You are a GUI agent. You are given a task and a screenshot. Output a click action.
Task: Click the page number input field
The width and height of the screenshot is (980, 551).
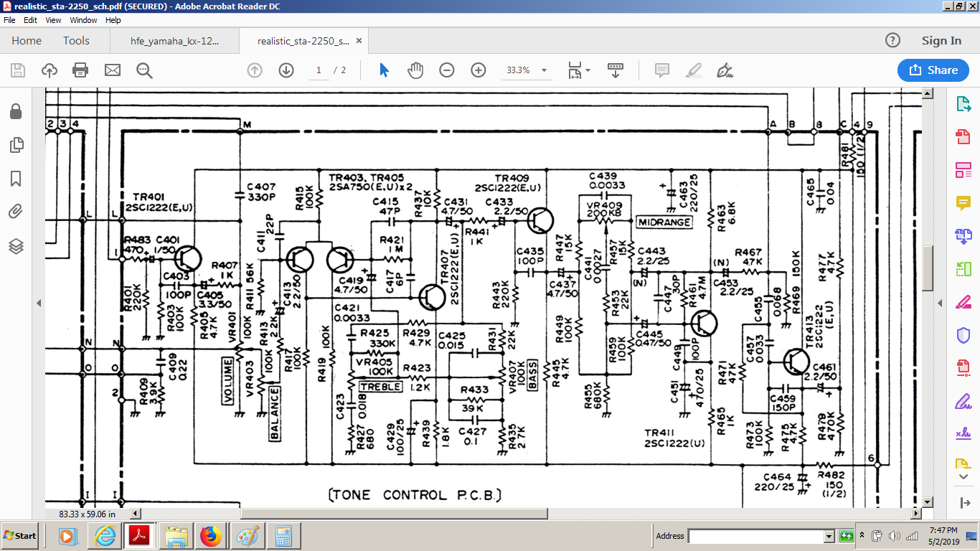pos(318,70)
